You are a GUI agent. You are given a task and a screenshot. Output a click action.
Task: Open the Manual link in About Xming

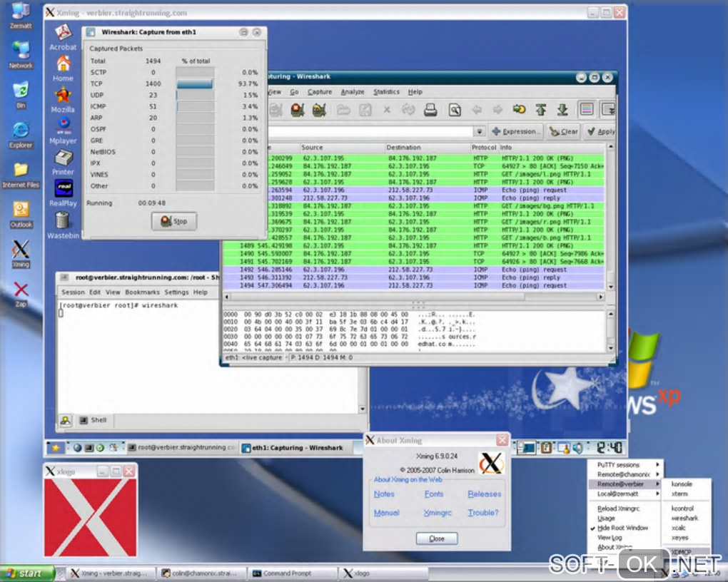[x=386, y=513]
